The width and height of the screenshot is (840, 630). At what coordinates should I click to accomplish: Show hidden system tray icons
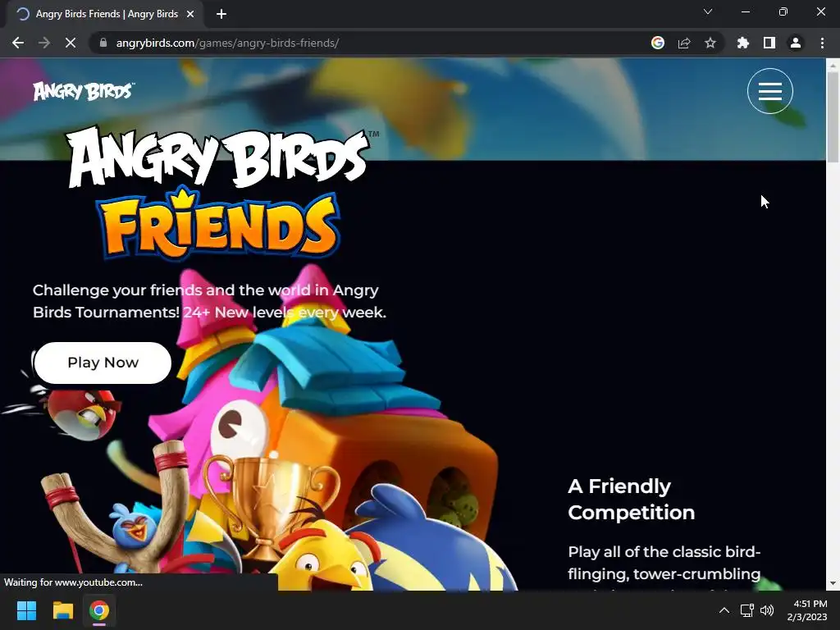tap(724, 610)
